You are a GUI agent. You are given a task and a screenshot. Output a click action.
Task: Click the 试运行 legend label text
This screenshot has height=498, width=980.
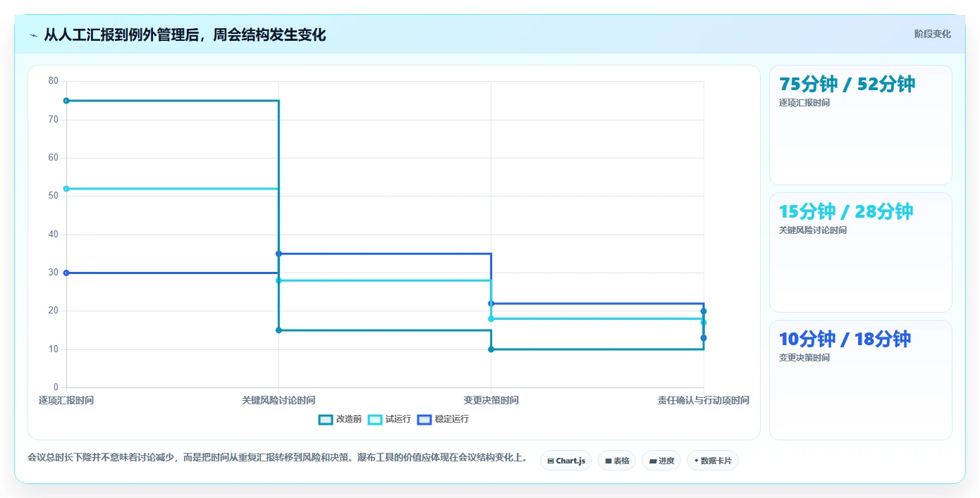pos(398,419)
